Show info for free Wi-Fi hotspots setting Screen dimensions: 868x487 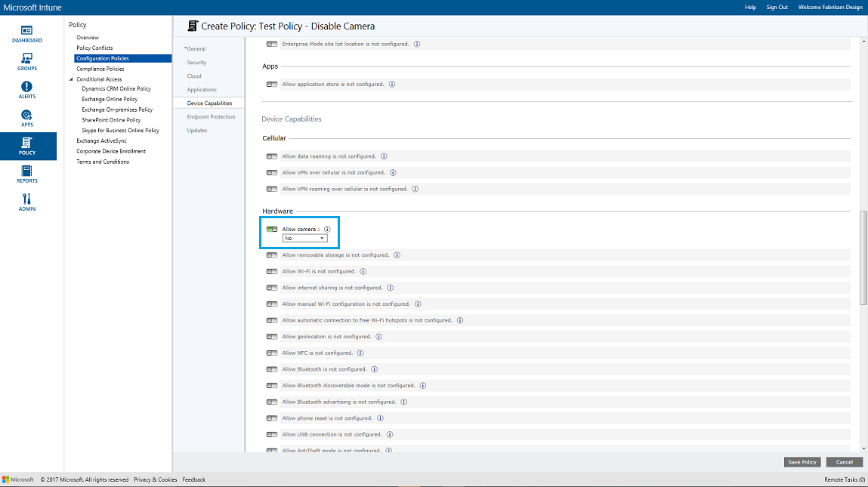(460, 320)
